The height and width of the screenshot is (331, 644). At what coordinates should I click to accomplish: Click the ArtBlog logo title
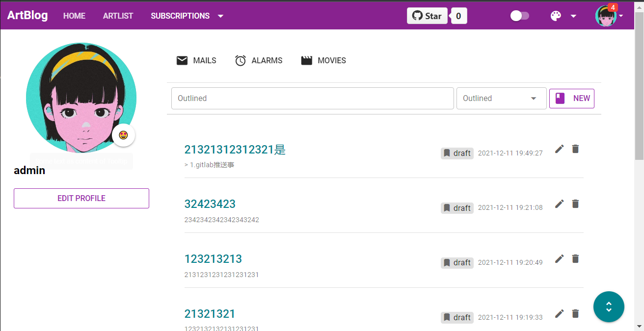click(x=27, y=15)
